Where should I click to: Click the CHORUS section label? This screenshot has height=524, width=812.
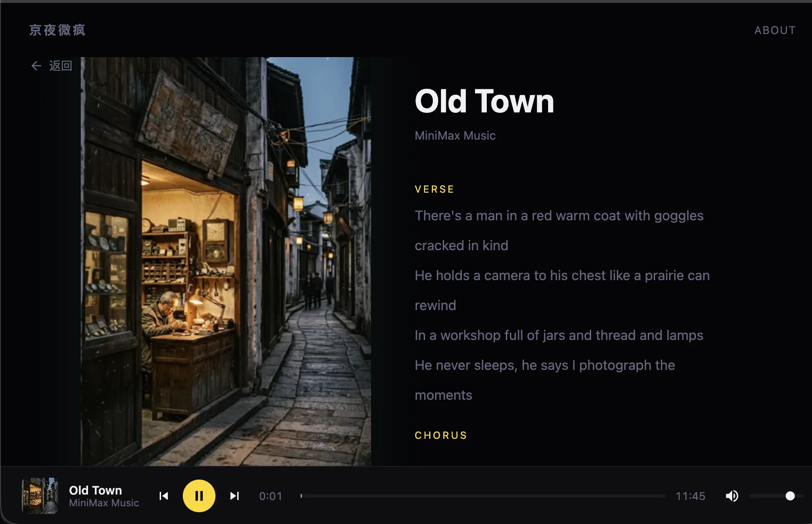[440, 436]
